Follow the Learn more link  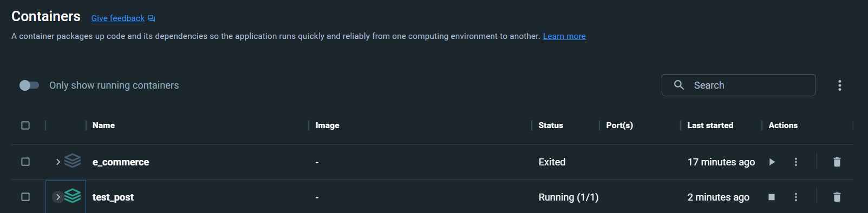[564, 36]
